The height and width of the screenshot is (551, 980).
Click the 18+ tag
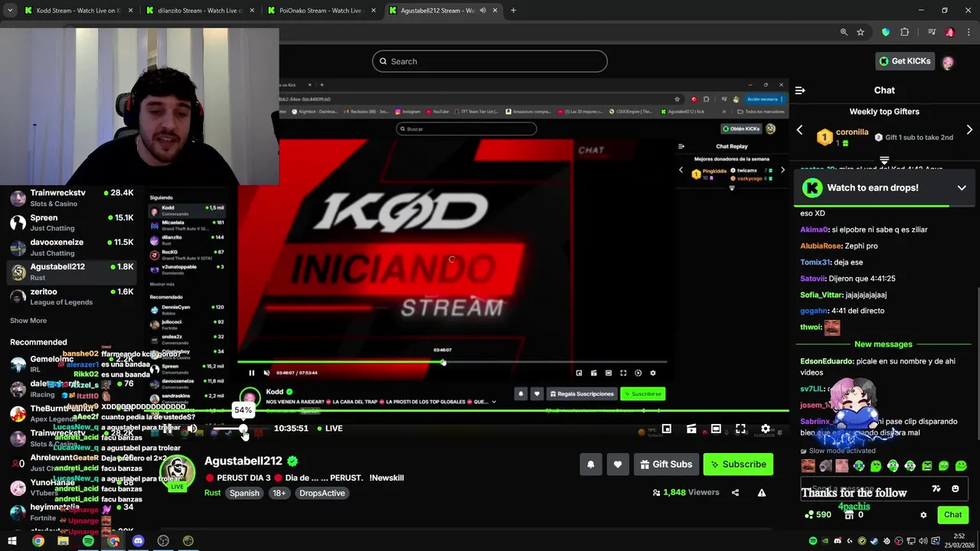(279, 493)
